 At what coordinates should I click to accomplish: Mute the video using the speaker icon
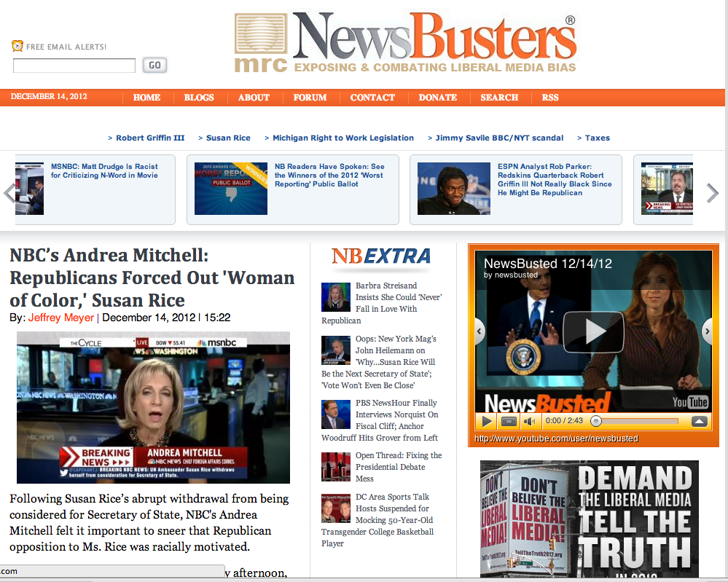point(528,421)
